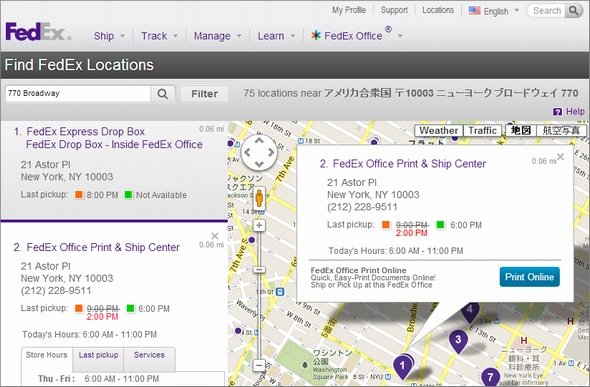Switch to 地図 map view
This screenshot has width=590, height=387.
point(521,131)
